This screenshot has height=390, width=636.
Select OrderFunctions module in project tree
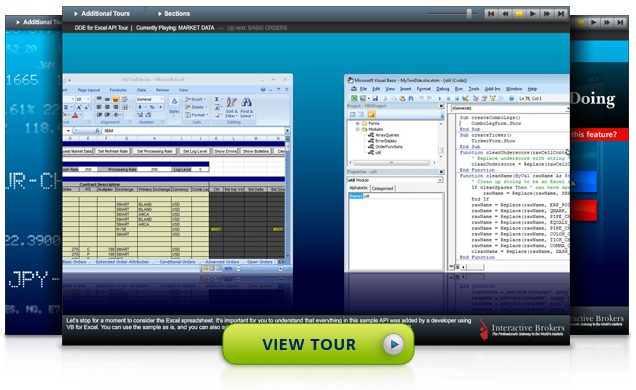[x=385, y=147]
